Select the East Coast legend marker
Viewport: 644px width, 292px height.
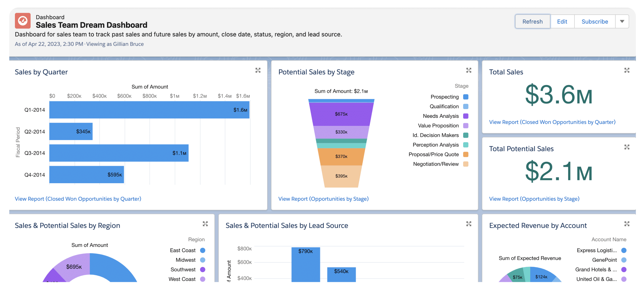pyautogui.click(x=202, y=250)
